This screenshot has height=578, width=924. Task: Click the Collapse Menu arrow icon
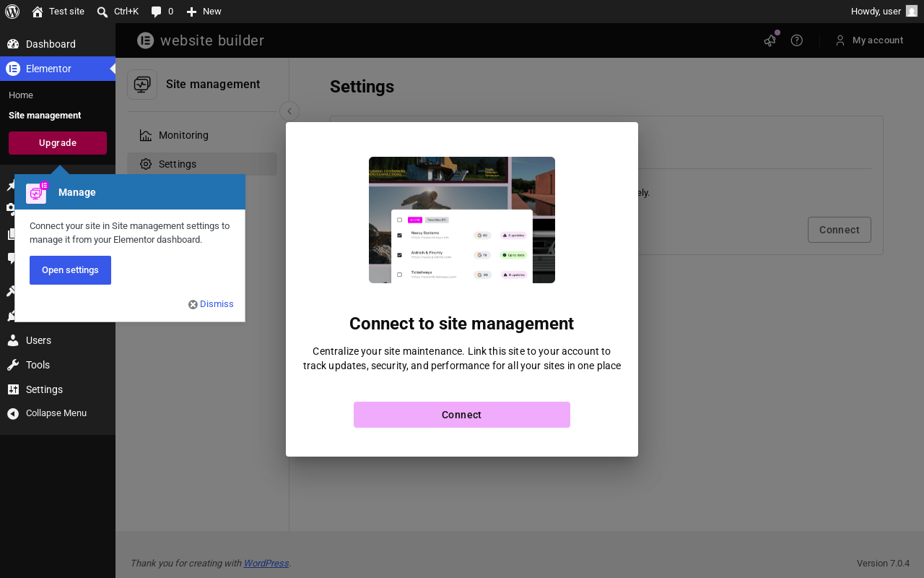click(x=13, y=413)
